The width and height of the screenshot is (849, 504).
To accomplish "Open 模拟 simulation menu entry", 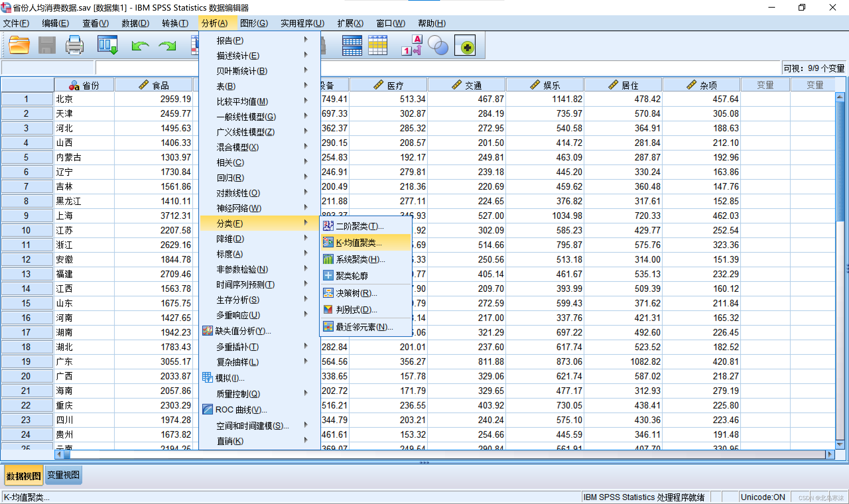I will [x=259, y=378].
